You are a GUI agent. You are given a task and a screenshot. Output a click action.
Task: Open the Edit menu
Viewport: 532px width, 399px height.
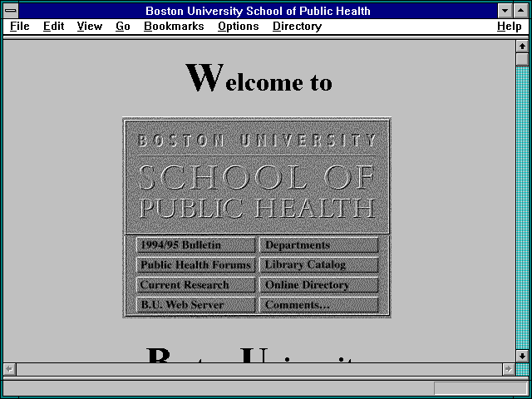click(53, 27)
